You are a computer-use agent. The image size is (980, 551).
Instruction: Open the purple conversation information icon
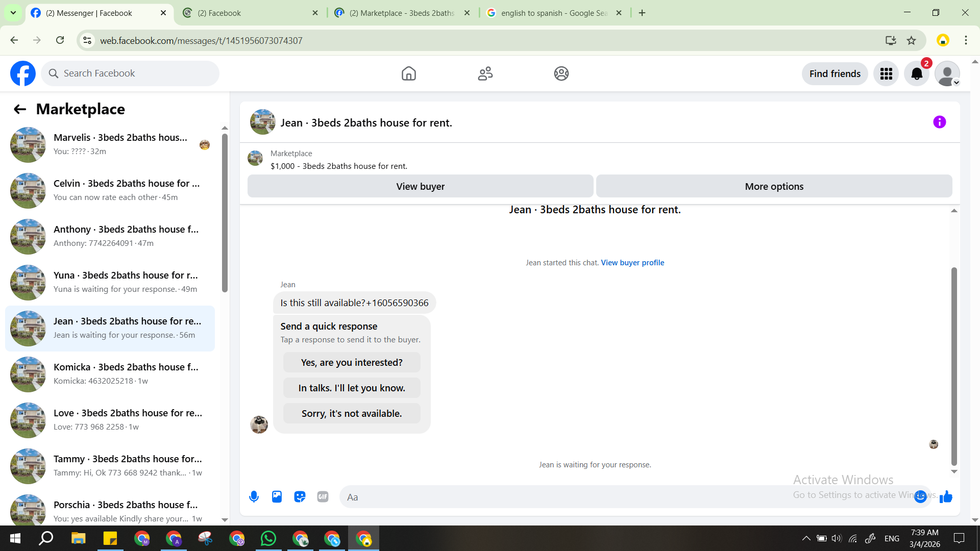coord(939,122)
